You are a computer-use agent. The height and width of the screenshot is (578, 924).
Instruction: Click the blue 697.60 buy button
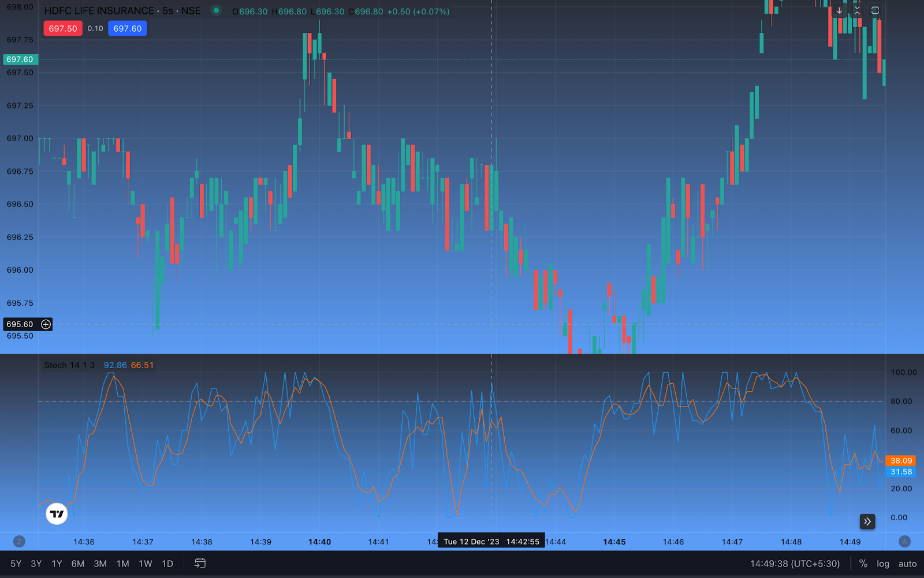point(128,28)
